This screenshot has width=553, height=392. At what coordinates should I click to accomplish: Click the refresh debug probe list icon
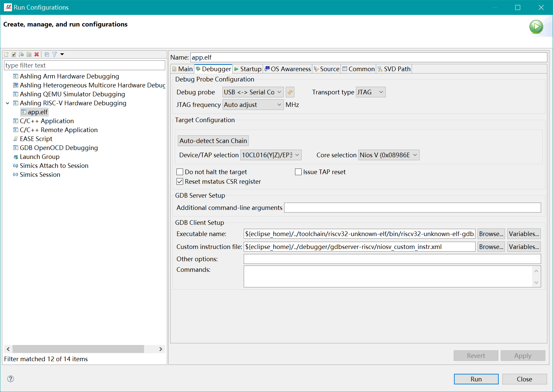tap(290, 92)
